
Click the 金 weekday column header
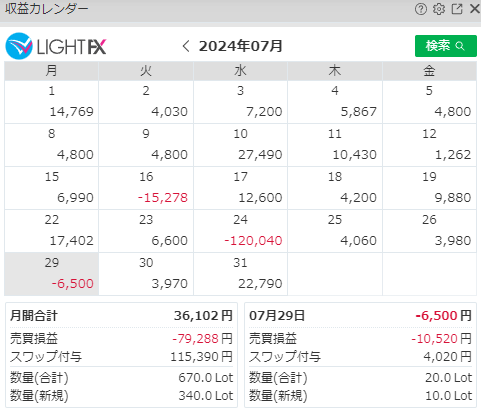point(429,71)
